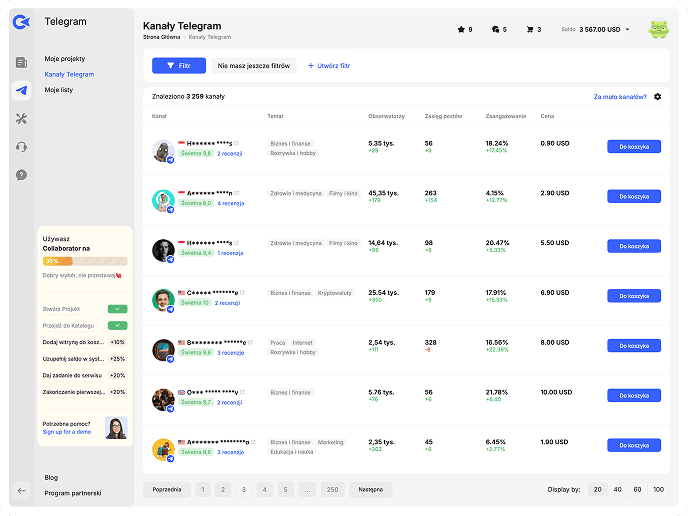
Task: Click the checkmark next to Przejdź do Katalogu
Action: [118, 326]
